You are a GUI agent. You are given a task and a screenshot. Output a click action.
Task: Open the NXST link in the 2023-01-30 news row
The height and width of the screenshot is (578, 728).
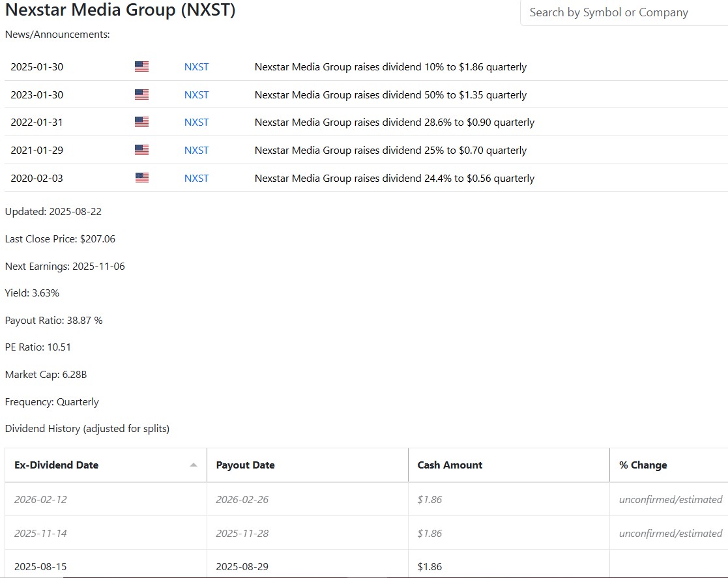196,94
